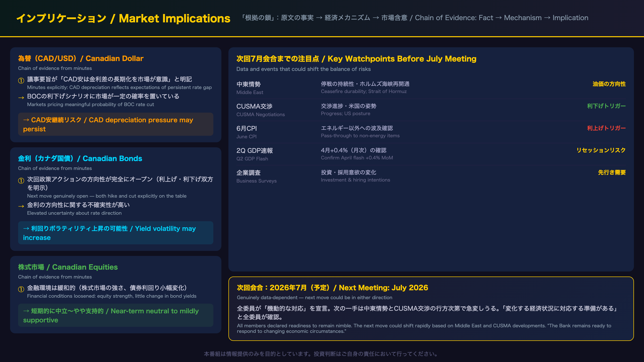Click the '先行き需要' tag
Screen dimensions: 644x362
point(612,172)
